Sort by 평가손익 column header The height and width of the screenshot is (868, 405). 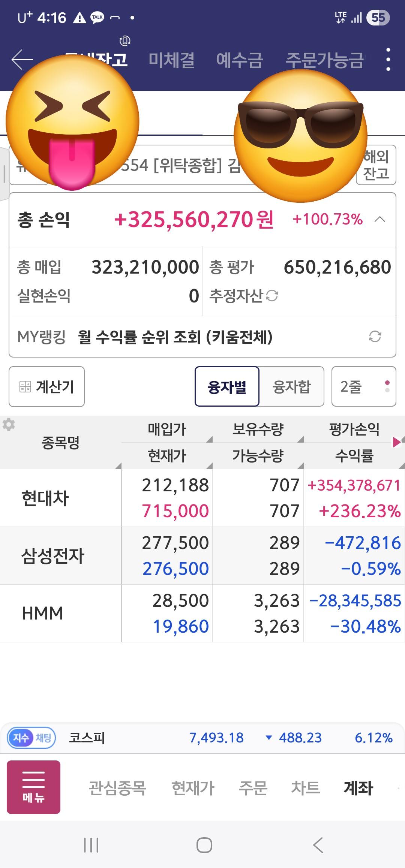354,429
